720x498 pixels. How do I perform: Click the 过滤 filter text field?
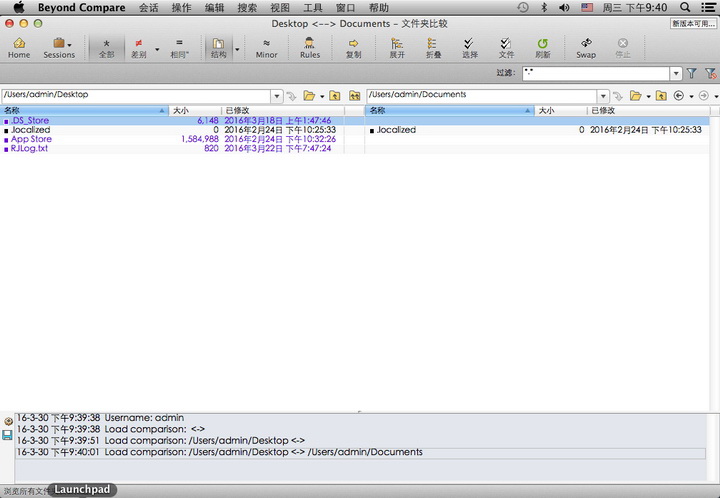tap(595, 74)
